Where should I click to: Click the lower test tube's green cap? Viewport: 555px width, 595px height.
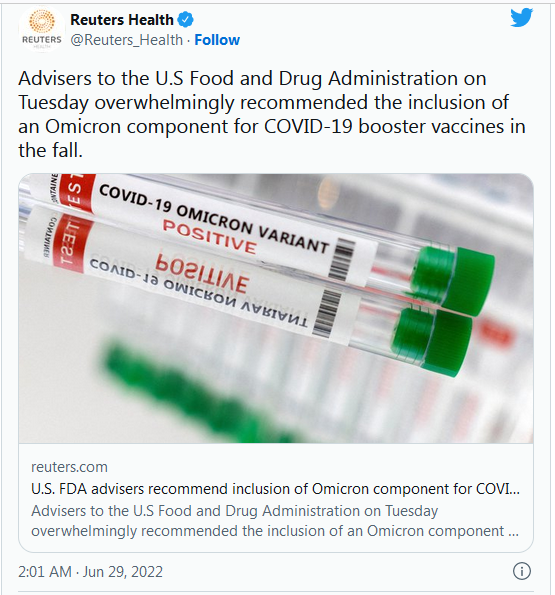[x=434, y=340]
